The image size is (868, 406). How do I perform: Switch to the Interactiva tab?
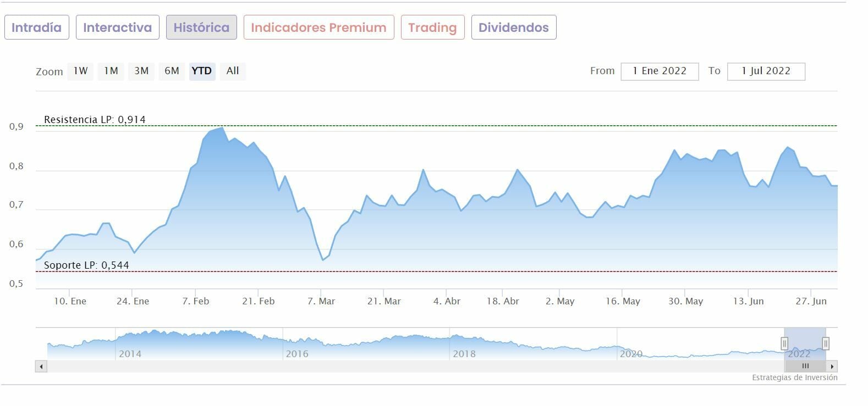[117, 27]
